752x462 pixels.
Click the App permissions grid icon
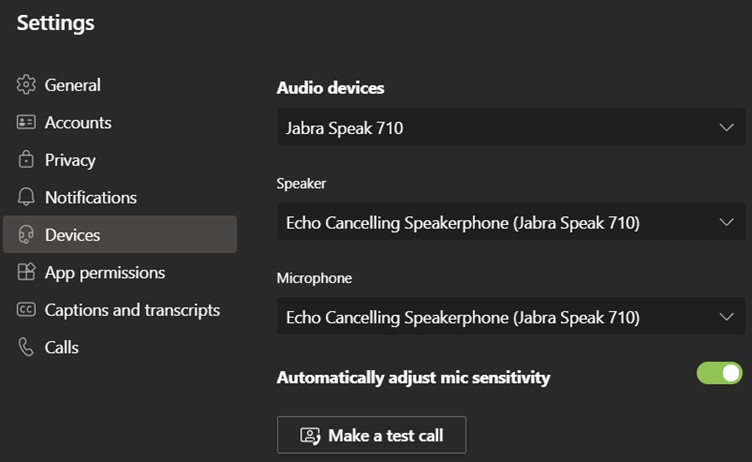(26, 272)
